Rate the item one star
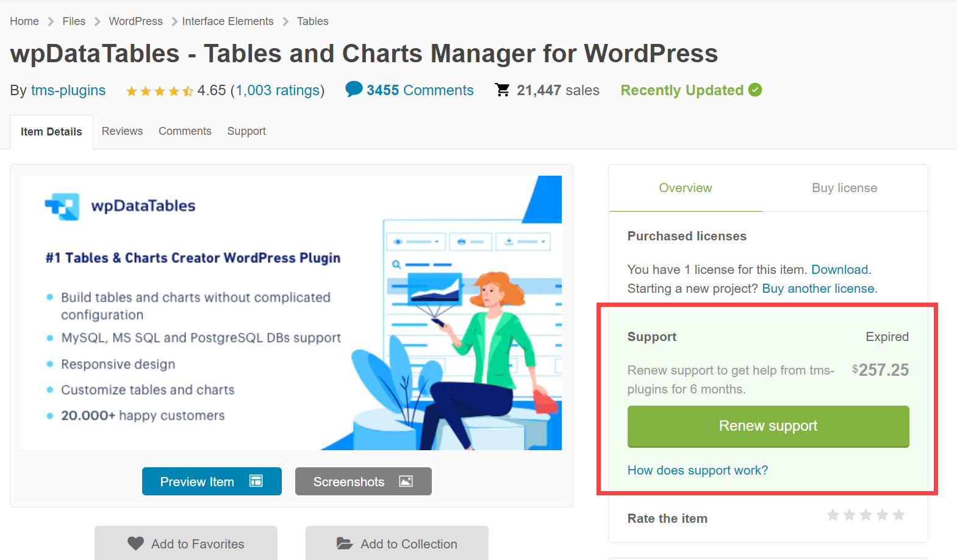 click(x=833, y=515)
